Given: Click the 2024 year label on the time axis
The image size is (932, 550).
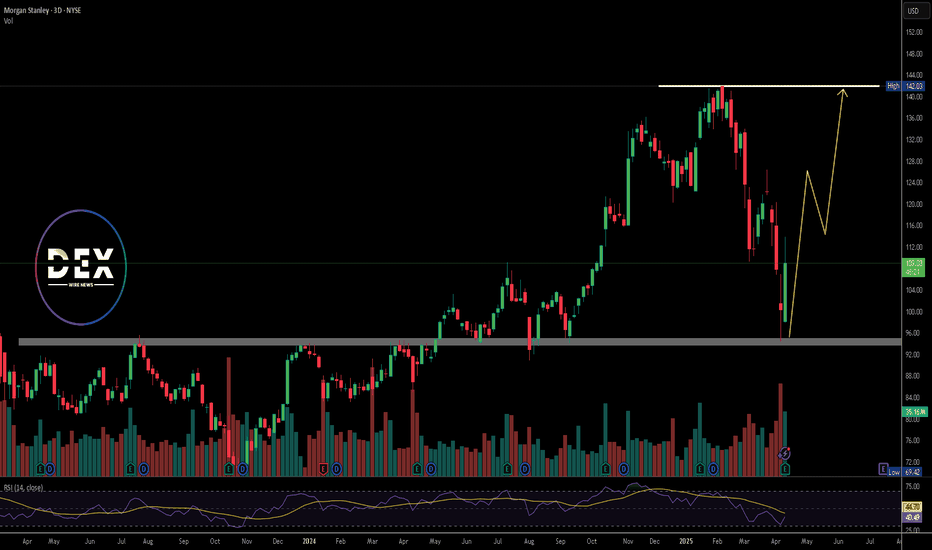Looking at the screenshot, I should pyautogui.click(x=309, y=541).
